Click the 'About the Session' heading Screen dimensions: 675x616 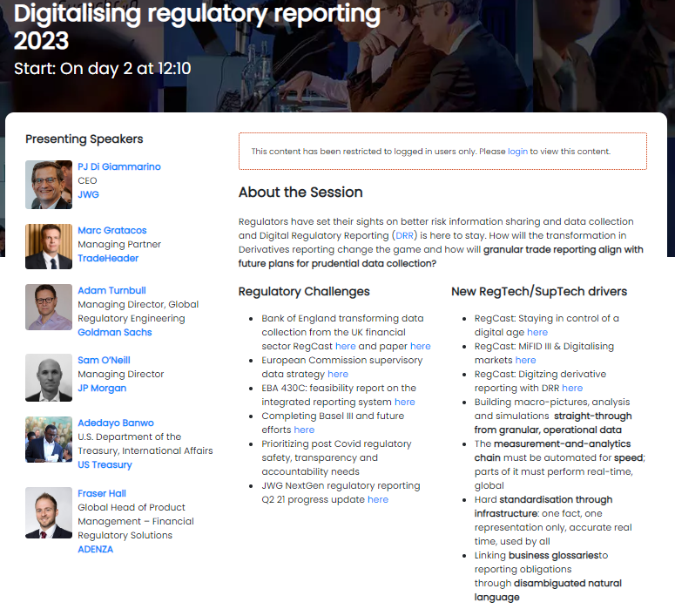coord(300,193)
